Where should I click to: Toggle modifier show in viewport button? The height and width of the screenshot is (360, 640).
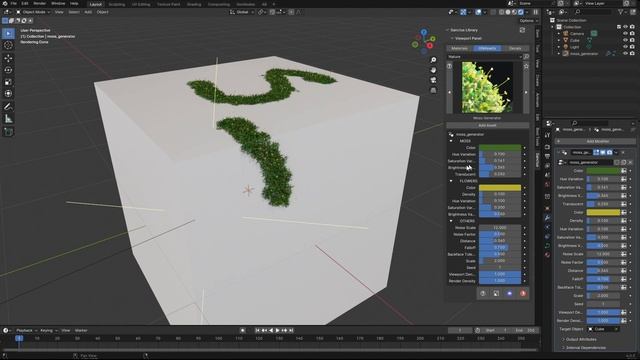coord(603,152)
